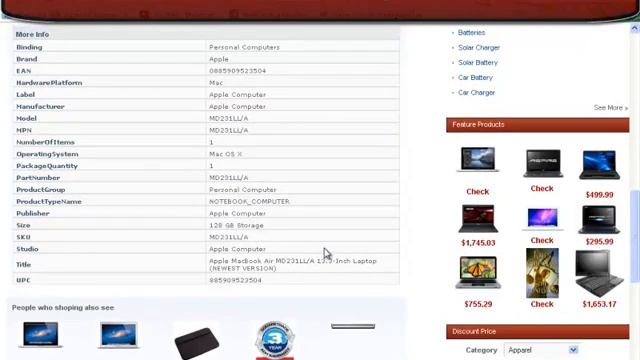Screen dimensions: 640x360
Task: Click the More Info table heading
Action: (32, 35)
